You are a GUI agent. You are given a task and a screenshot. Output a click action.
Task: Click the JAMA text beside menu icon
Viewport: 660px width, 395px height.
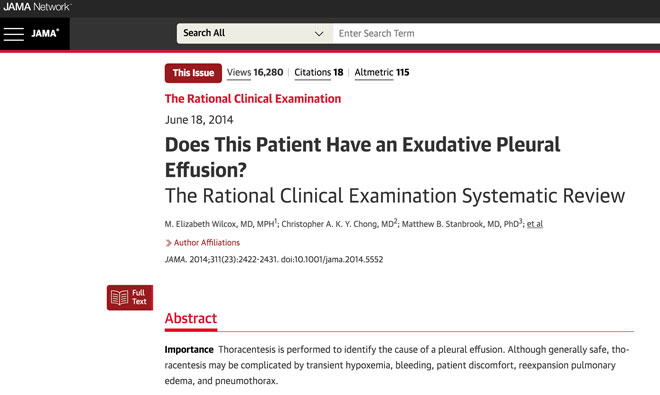click(45, 33)
